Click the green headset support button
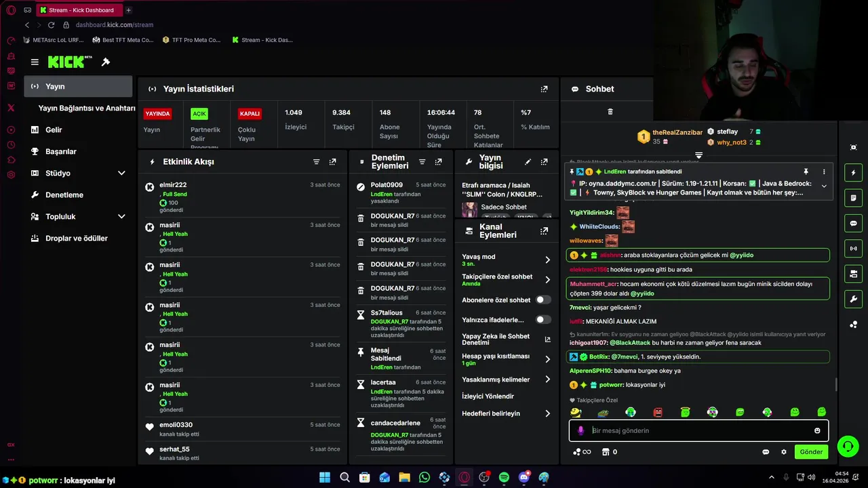The width and height of the screenshot is (868, 488). coord(848,446)
